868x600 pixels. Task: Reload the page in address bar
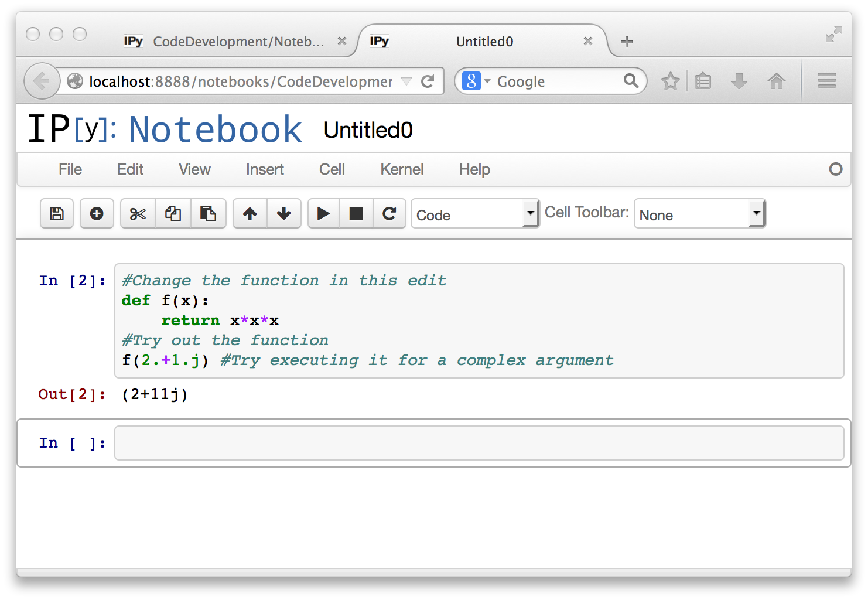coord(428,81)
